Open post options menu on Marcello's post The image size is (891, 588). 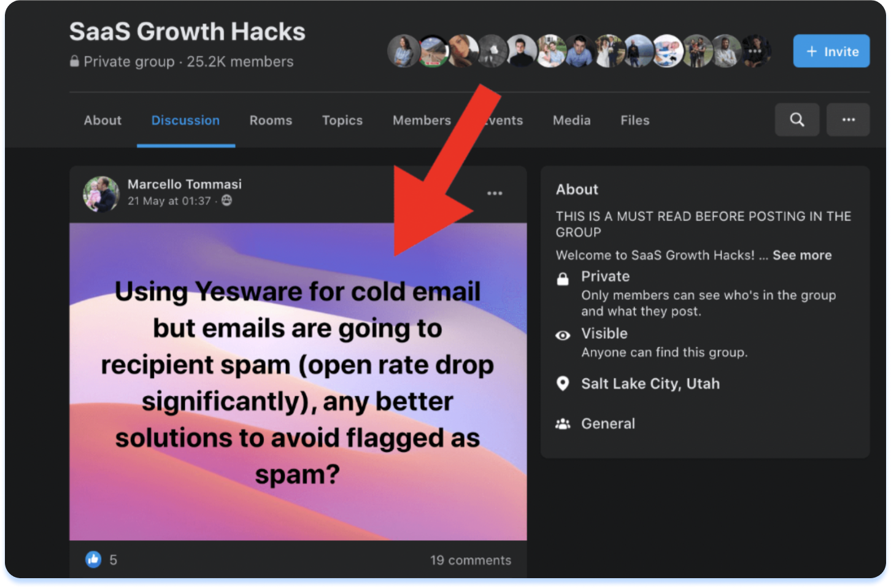click(495, 193)
